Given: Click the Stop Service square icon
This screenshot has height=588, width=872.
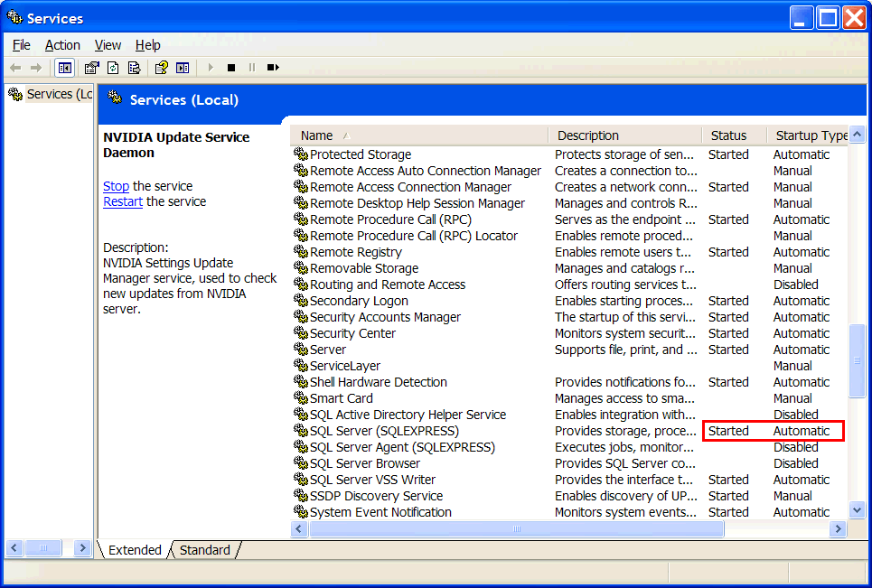Looking at the screenshot, I should pos(231,68).
